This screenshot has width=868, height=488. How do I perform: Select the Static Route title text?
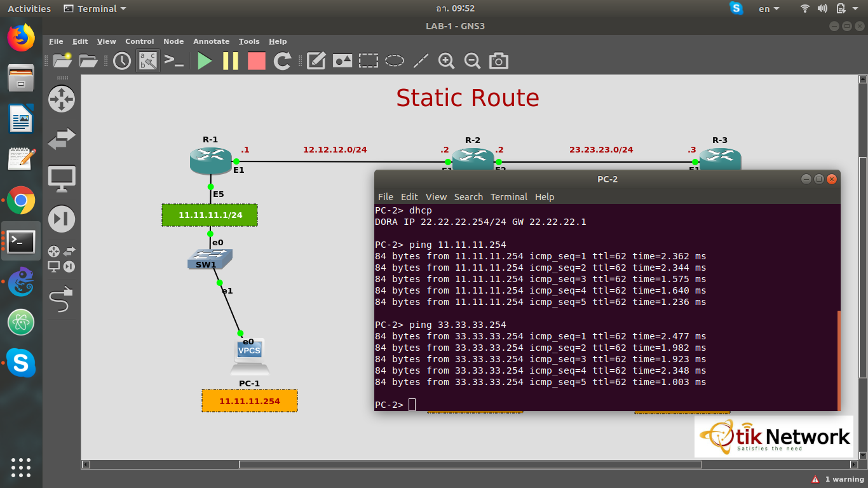[468, 98]
